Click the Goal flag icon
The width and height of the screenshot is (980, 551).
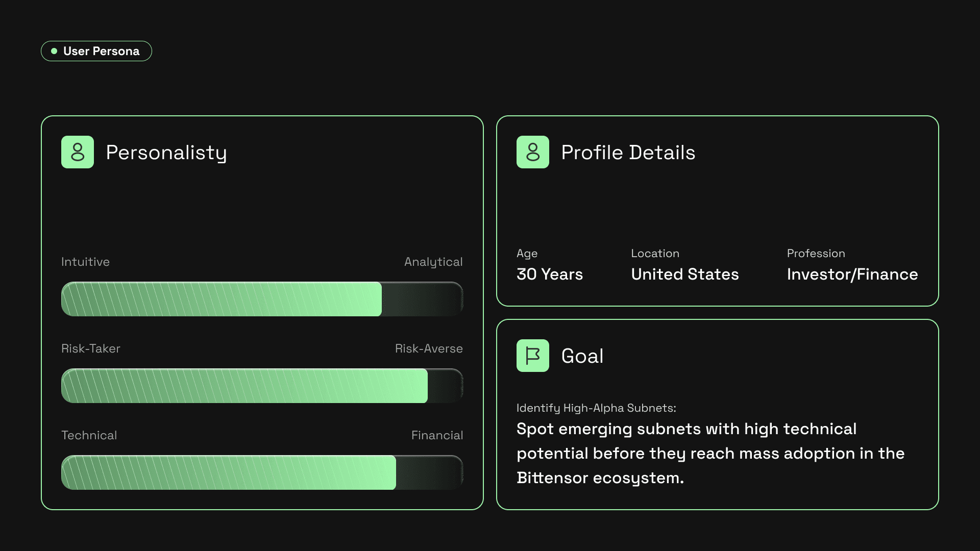533,356
